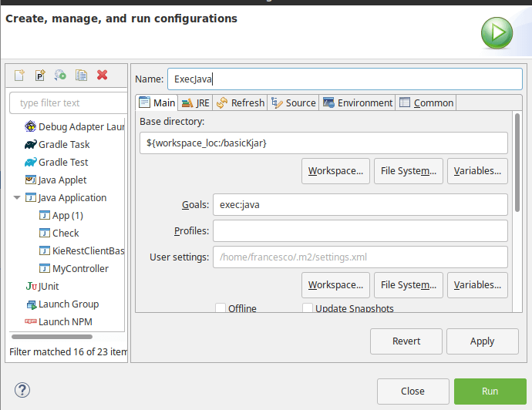Click the Profiles input field
The height and width of the screenshot is (410, 532).
360,231
